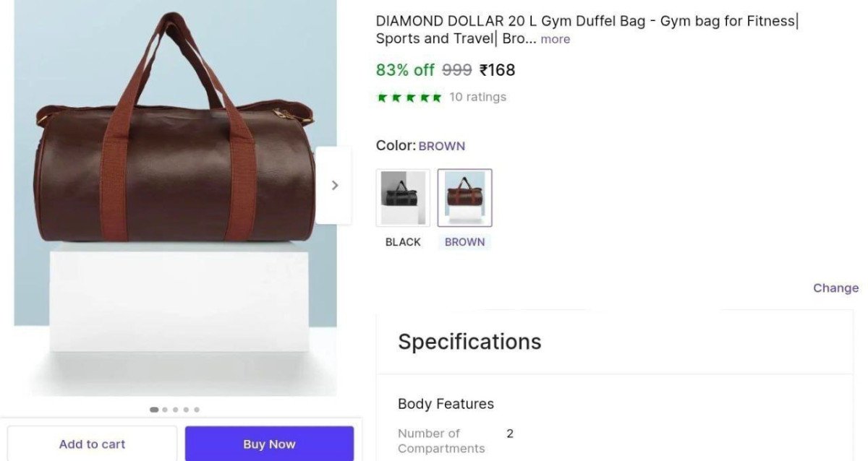
Task: Add the duffel bag to cart
Action: pos(92,444)
